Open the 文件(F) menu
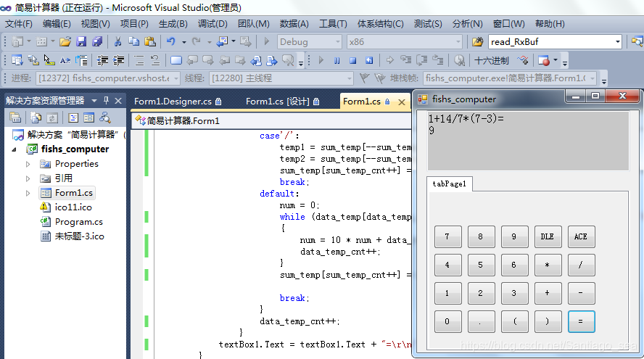 tap(18, 24)
